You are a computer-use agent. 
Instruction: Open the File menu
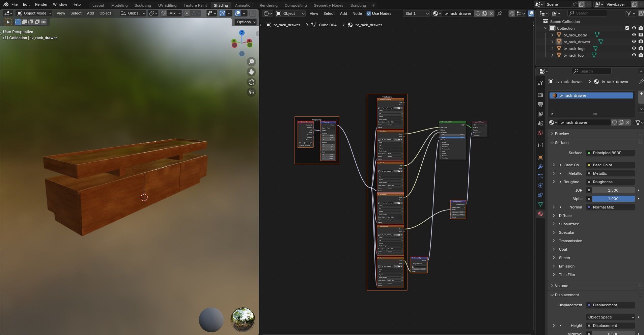tap(15, 4)
